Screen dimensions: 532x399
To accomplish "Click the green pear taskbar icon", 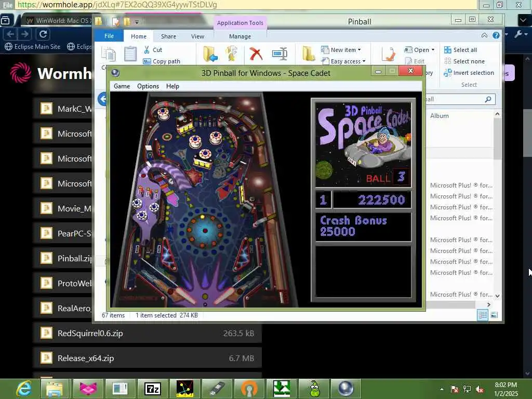I will pyautogui.click(x=315, y=389).
